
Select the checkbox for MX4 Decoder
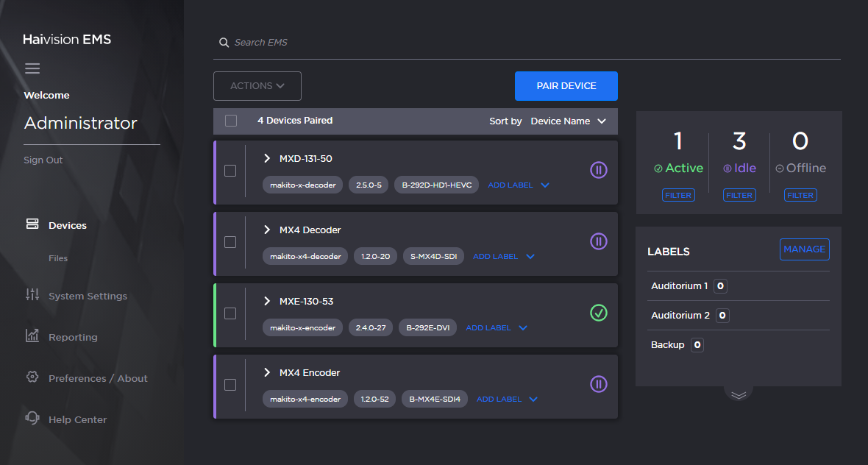(230, 242)
